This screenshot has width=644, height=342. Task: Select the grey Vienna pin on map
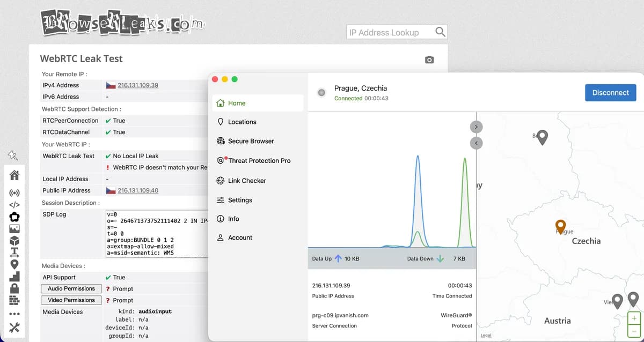pos(618,302)
